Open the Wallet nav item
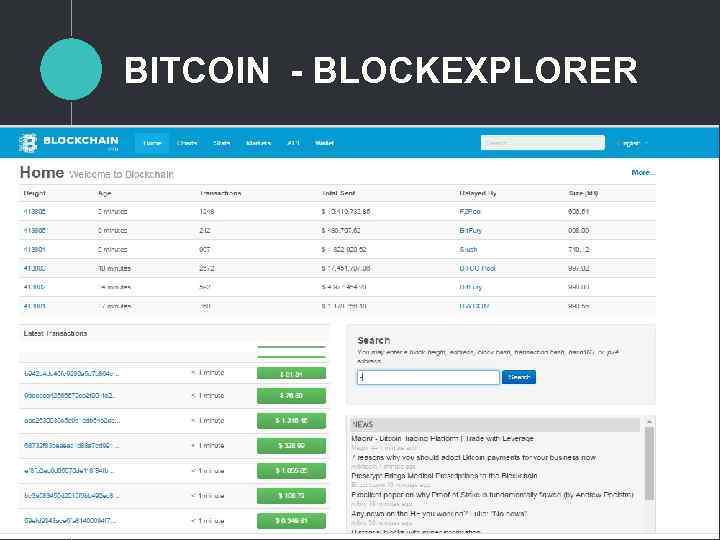The width and height of the screenshot is (720, 540). [x=324, y=143]
